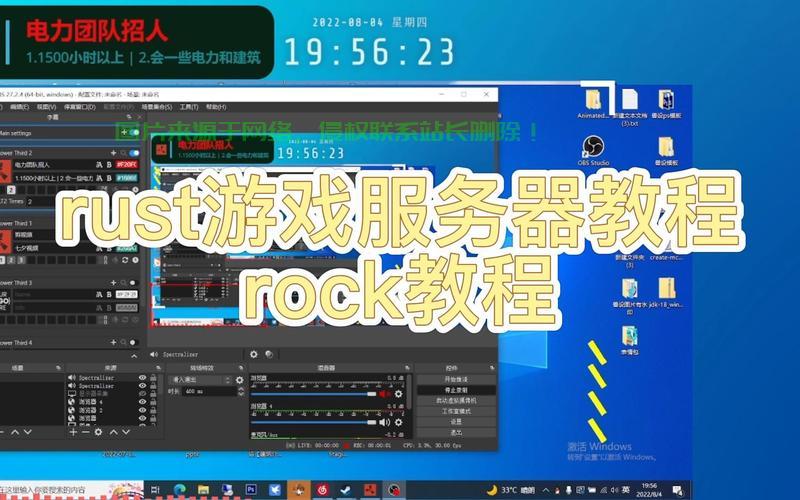Pop out the 混音器 dock panel
Screen dimensions: 800x500
407,368
